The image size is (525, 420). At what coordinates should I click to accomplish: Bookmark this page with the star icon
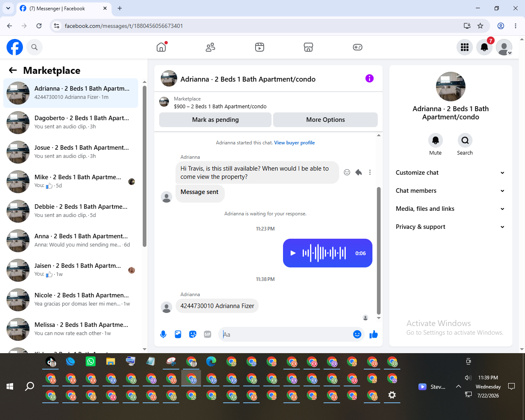tap(480, 26)
